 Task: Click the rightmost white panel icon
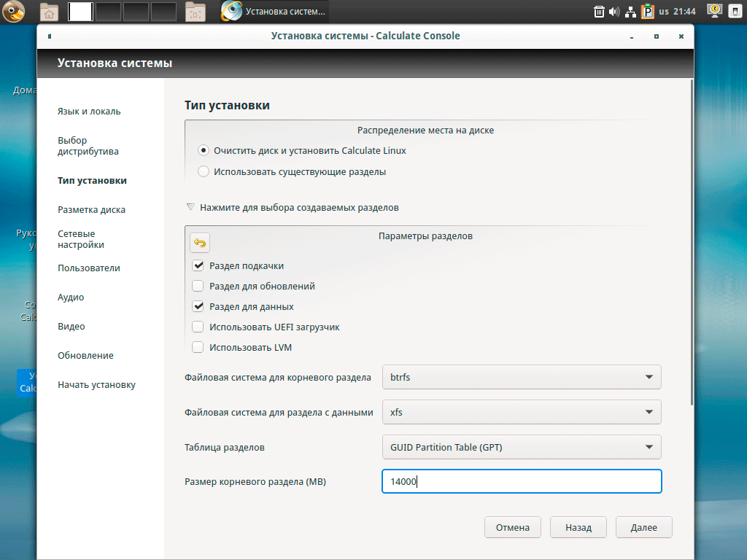pyautogui.click(x=735, y=12)
